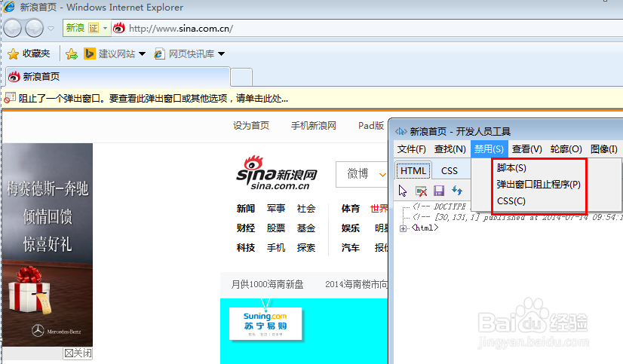The height and width of the screenshot is (364, 623).
Task: Click the Internet Explorer title bar icon
Action: click(x=9, y=7)
